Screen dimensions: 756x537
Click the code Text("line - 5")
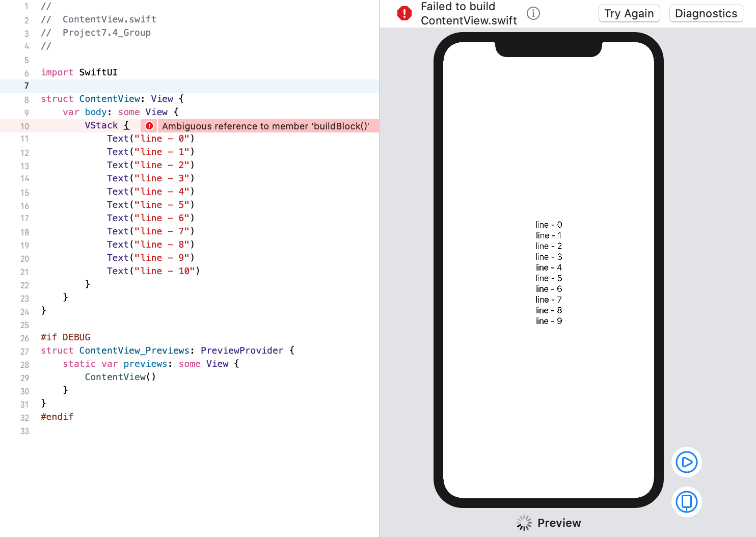coord(151,205)
